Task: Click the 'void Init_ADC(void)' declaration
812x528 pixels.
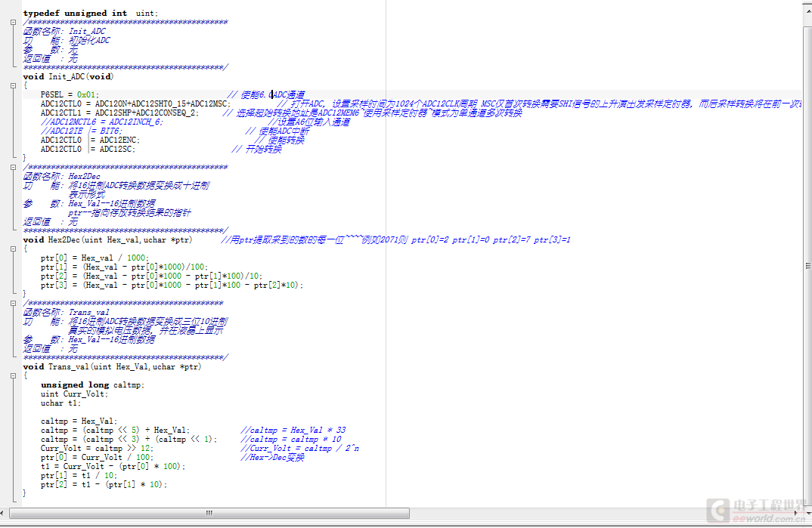Action: [x=68, y=76]
